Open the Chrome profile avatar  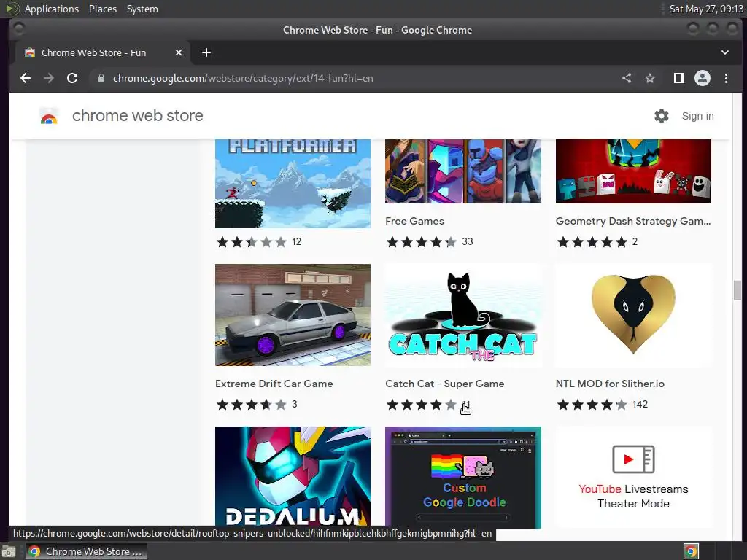click(x=703, y=78)
